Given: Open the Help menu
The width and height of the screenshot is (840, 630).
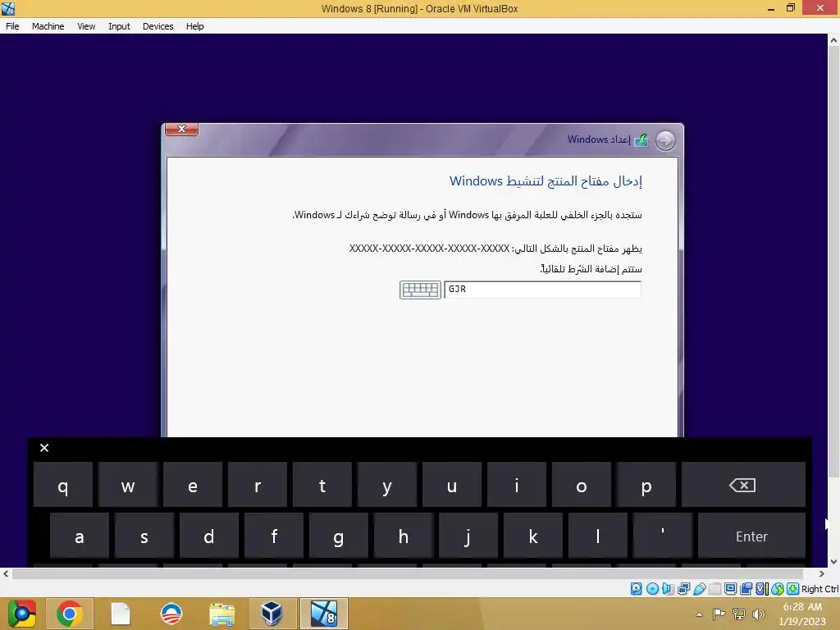Looking at the screenshot, I should tap(195, 26).
